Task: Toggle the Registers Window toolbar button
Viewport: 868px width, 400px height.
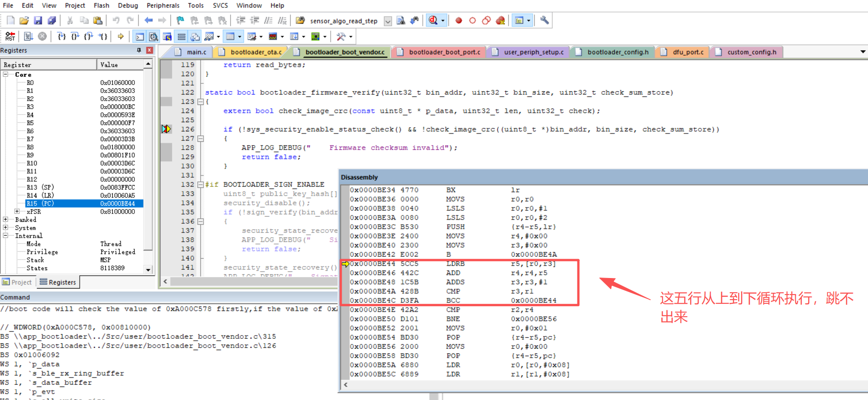Action: click(181, 36)
